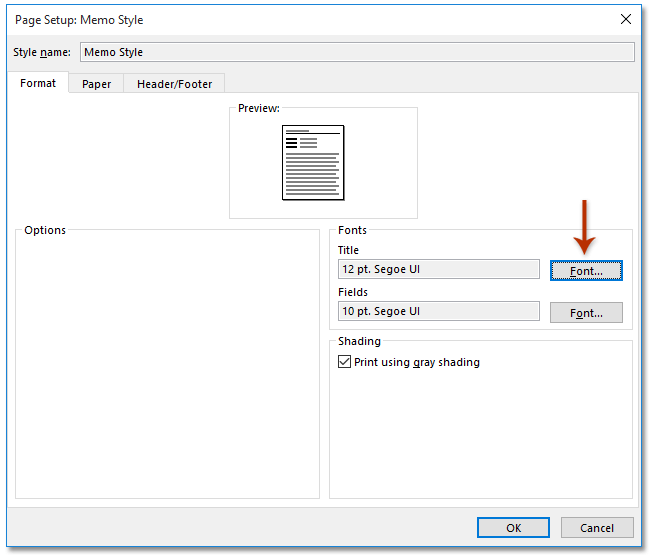This screenshot has width=652, height=558.
Task: Go to the Header/Footer tab
Action: (174, 84)
